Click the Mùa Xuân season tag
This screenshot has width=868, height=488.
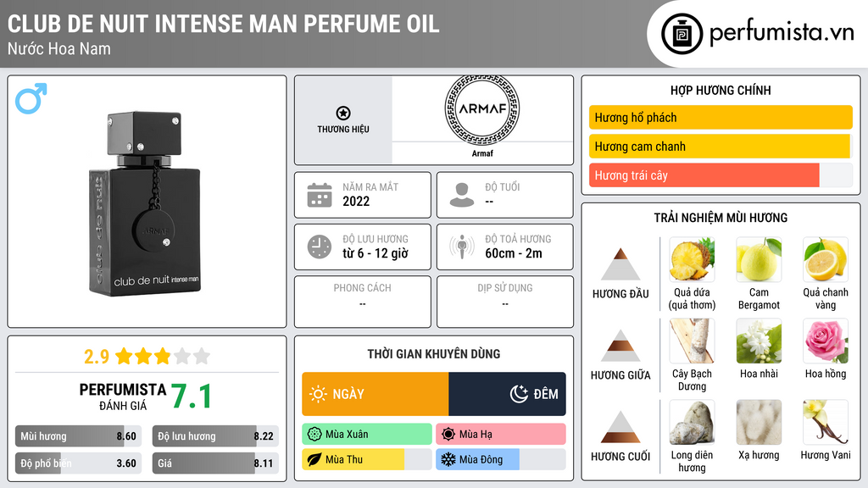[366, 435]
